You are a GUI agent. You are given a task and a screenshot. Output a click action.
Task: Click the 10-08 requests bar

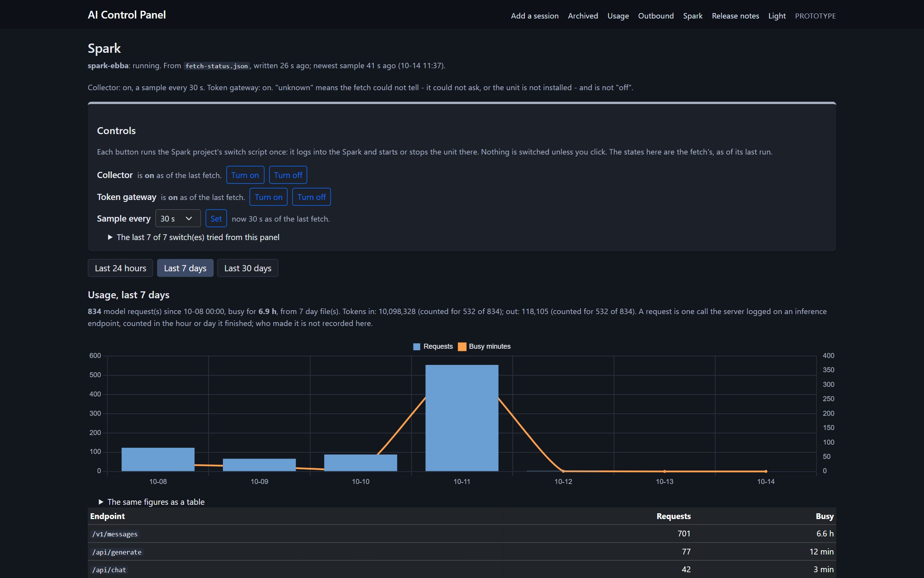(158, 459)
